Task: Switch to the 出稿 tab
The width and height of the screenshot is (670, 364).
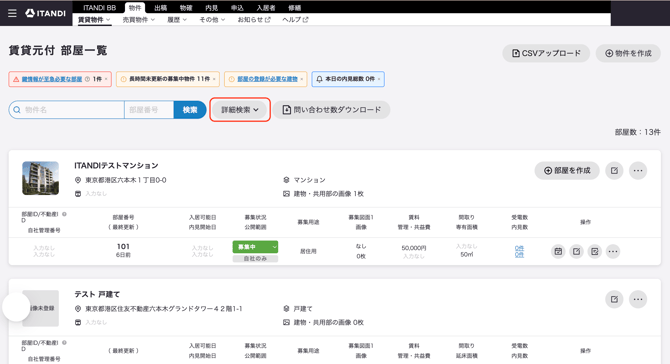Action: coord(161,8)
